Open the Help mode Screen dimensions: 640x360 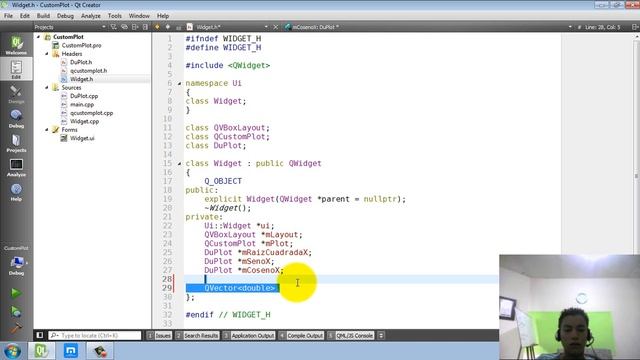click(16, 192)
